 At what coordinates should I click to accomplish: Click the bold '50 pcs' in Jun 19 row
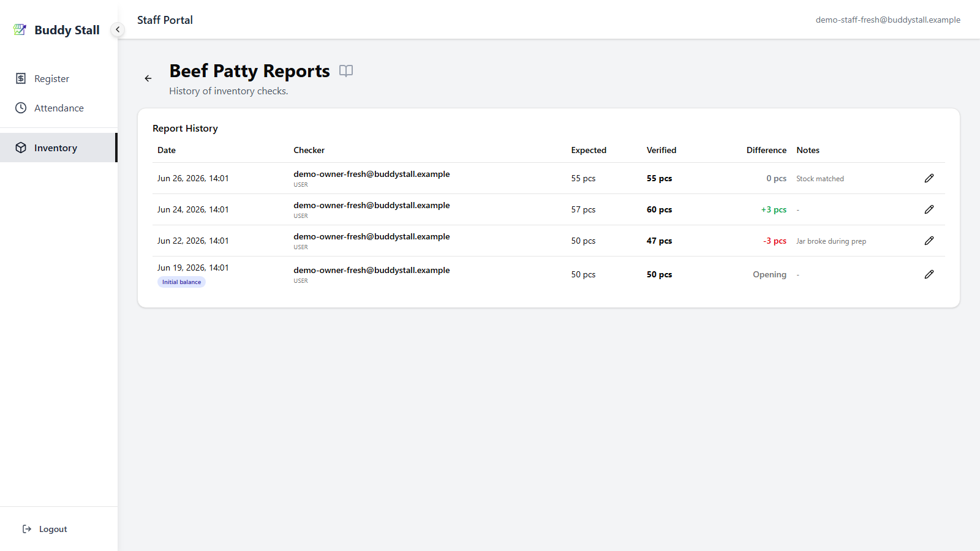point(659,274)
